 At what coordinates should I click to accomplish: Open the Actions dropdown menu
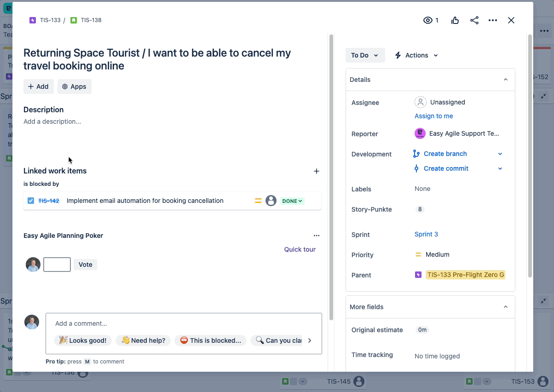click(416, 55)
